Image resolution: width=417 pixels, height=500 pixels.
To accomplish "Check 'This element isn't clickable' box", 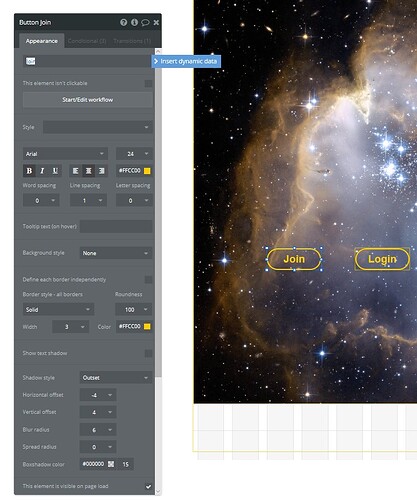I will [148, 83].
